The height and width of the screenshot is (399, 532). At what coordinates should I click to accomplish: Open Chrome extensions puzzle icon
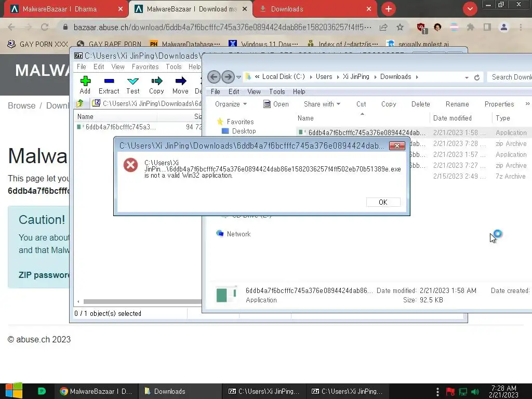click(x=470, y=27)
